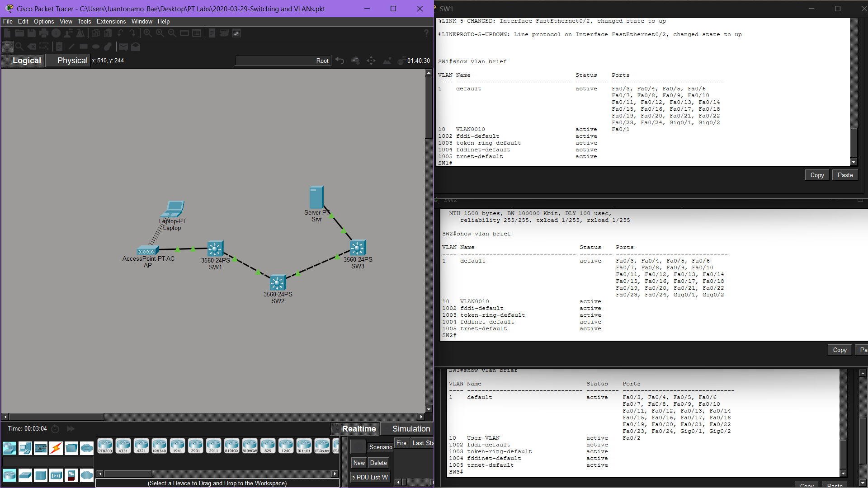Image resolution: width=868 pixels, height=488 pixels.
Task: Pick the PT8200 router model
Action: [x=105, y=446]
